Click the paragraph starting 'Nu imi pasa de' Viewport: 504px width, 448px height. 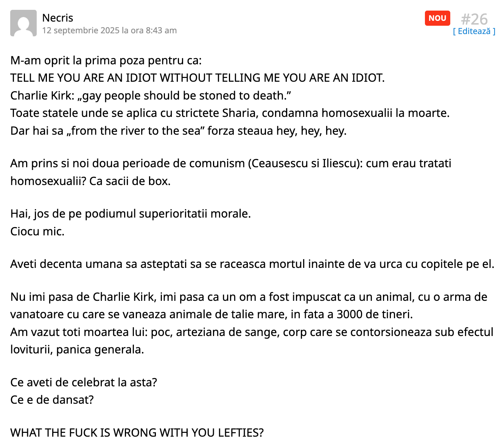tap(249, 305)
